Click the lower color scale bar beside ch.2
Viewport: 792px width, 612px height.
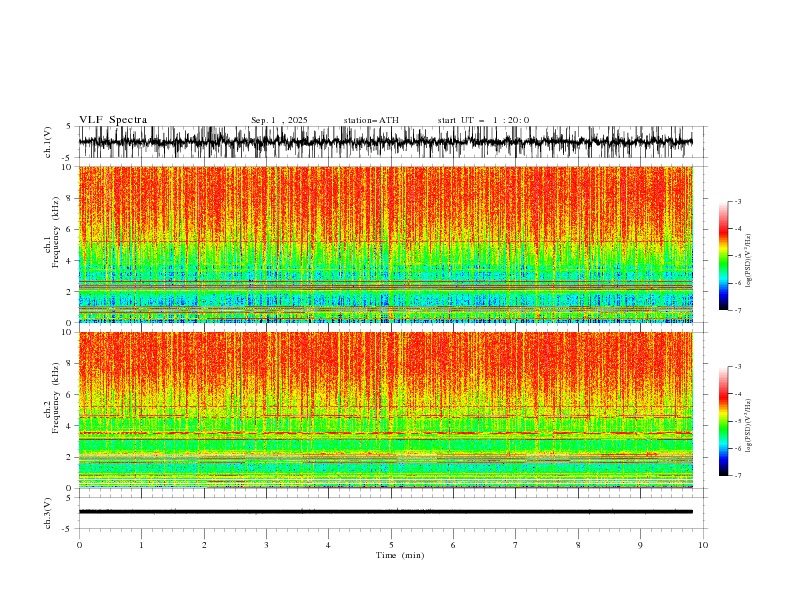723,421
